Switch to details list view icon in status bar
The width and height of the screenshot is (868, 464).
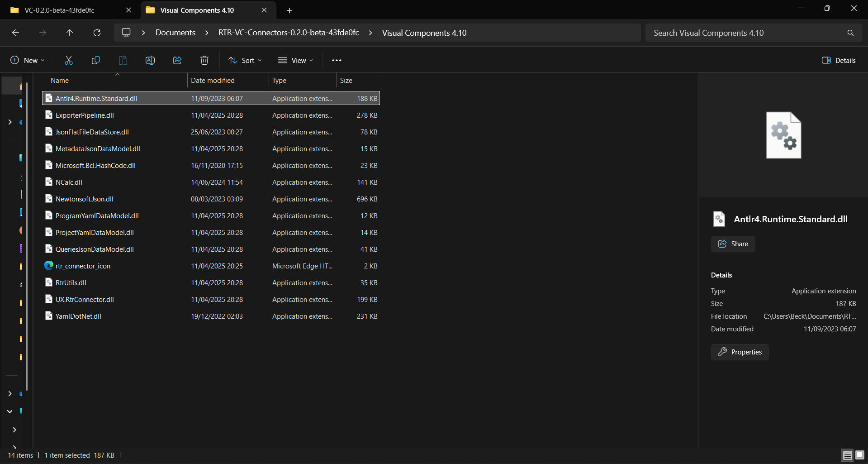(848, 455)
